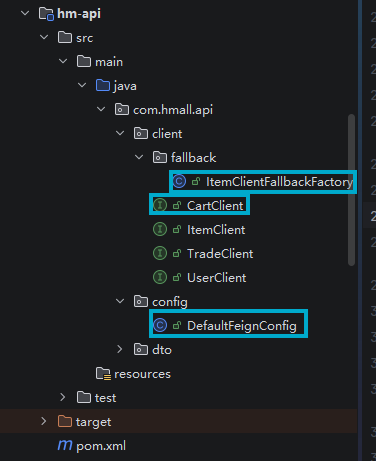Collapse the hm-api module node

coord(25,13)
